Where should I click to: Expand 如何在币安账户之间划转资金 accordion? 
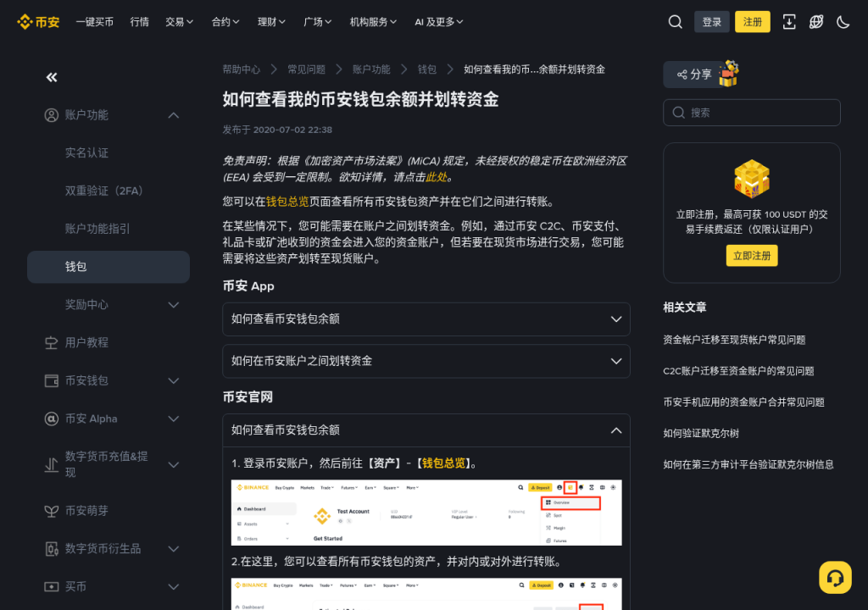pos(426,362)
